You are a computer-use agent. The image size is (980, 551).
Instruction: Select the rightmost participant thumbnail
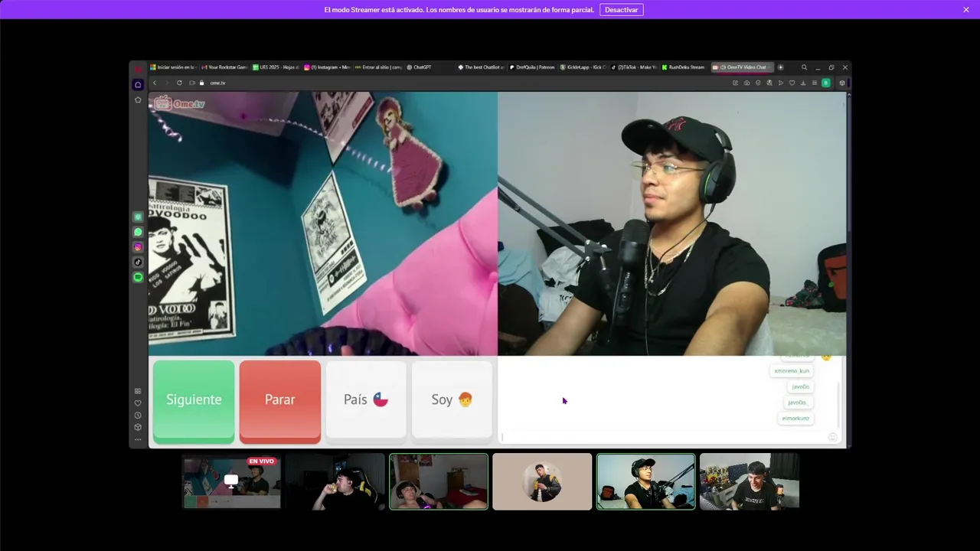tap(750, 481)
